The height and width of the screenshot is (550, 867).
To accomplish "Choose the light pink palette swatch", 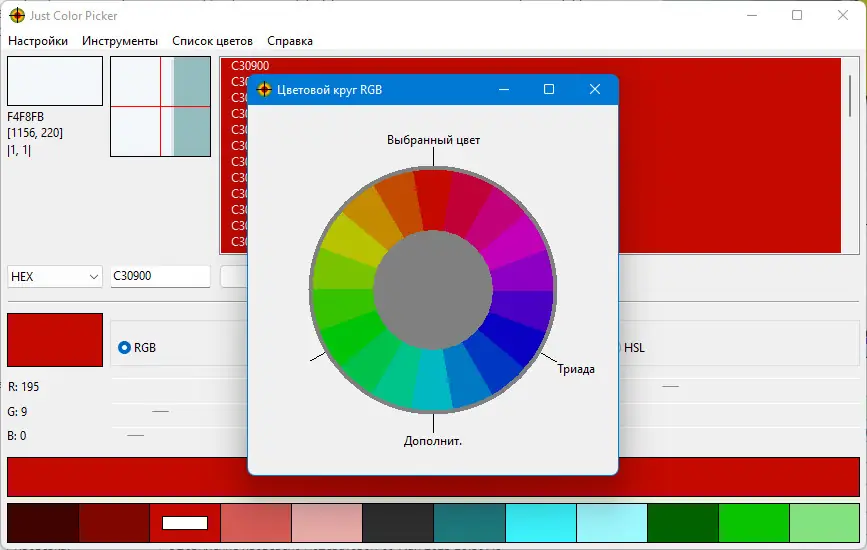I will [x=327, y=522].
